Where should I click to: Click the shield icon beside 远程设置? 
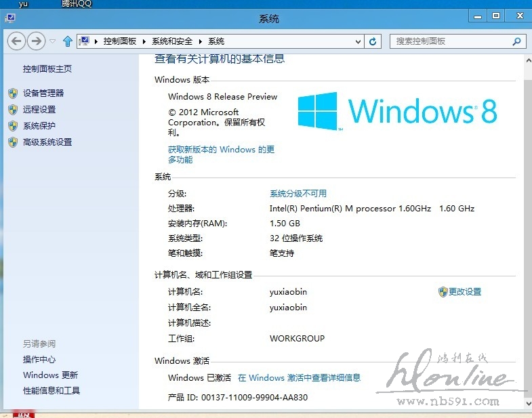pos(13,110)
